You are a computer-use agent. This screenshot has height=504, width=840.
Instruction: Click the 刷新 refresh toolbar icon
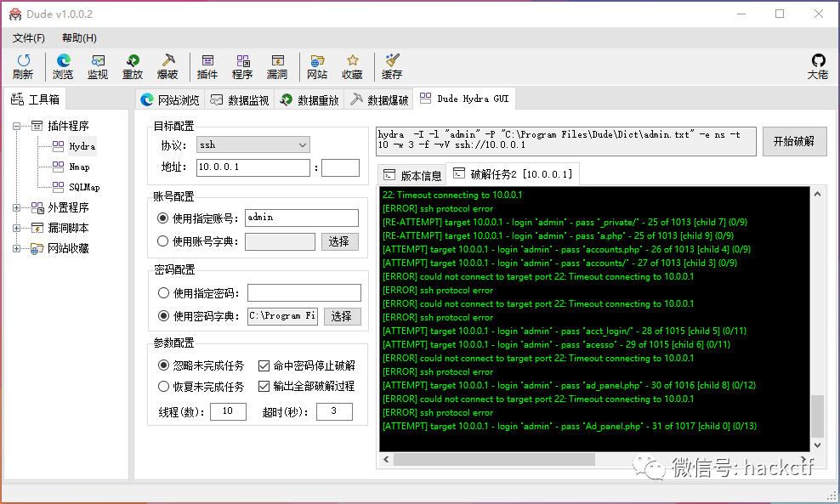[x=23, y=67]
